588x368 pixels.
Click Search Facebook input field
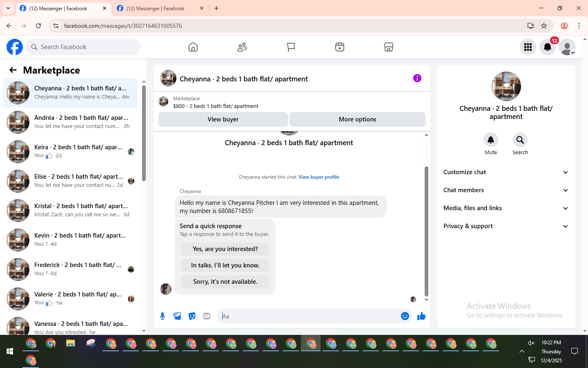pyautogui.click(x=83, y=47)
